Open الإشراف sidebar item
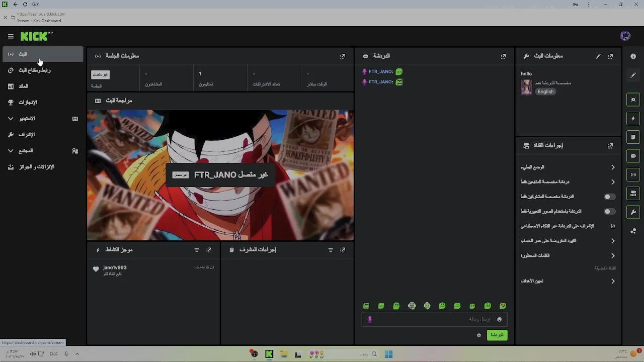The width and height of the screenshot is (644, 362). (x=43, y=135)
